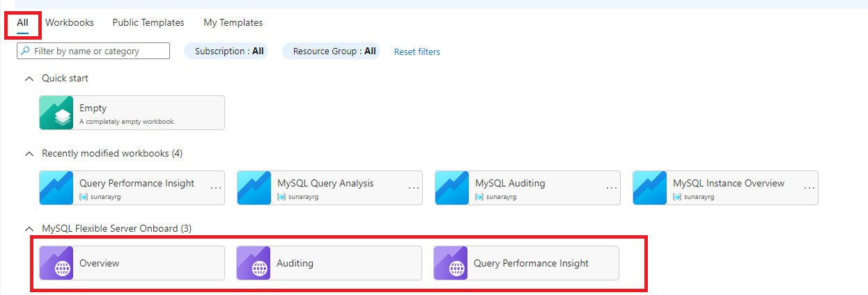This screenshot has height=295, width=868.
Task: Click the MySQL Auditing workbook icon
Action: tap(452, 188)
